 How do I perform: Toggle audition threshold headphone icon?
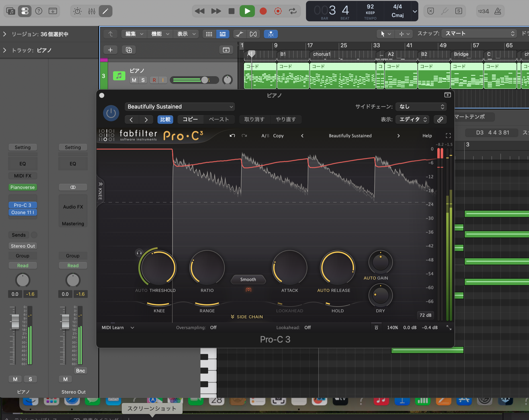(139, 253)
